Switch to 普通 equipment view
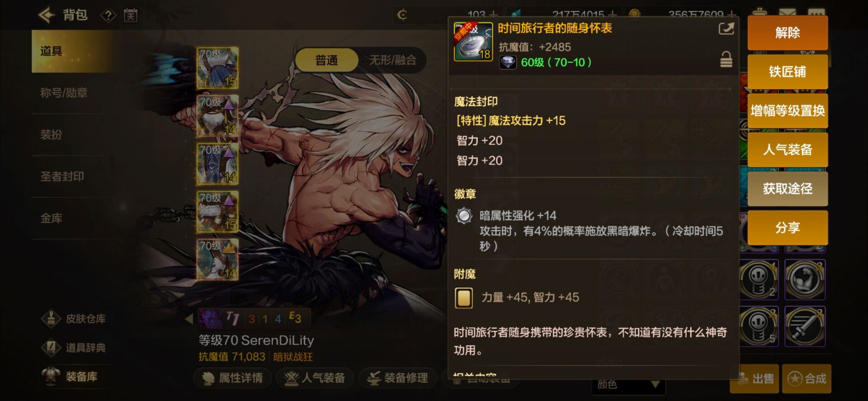Image resolution: width=868 pixels, height=401 pixels. pos(326,60)
